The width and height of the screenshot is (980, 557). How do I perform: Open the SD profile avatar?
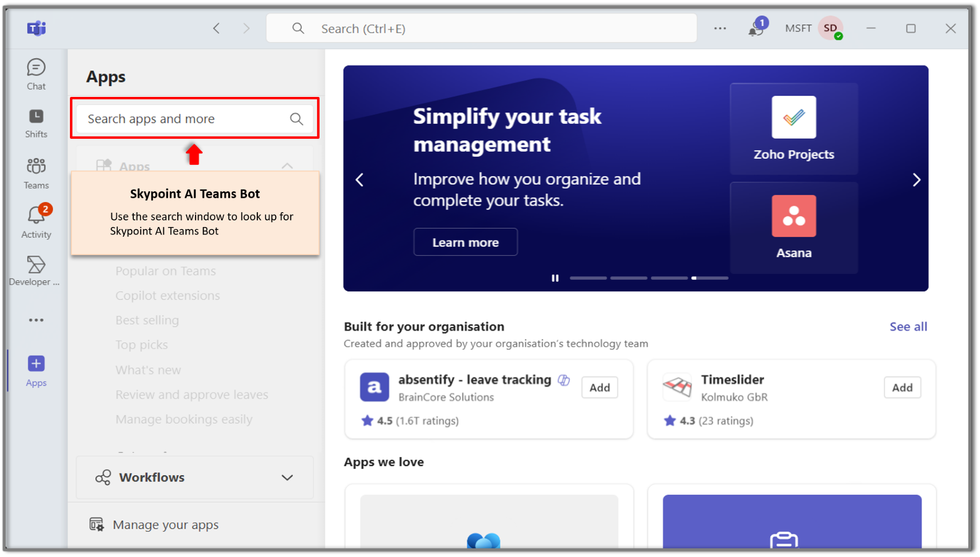(x=830, y=28)
